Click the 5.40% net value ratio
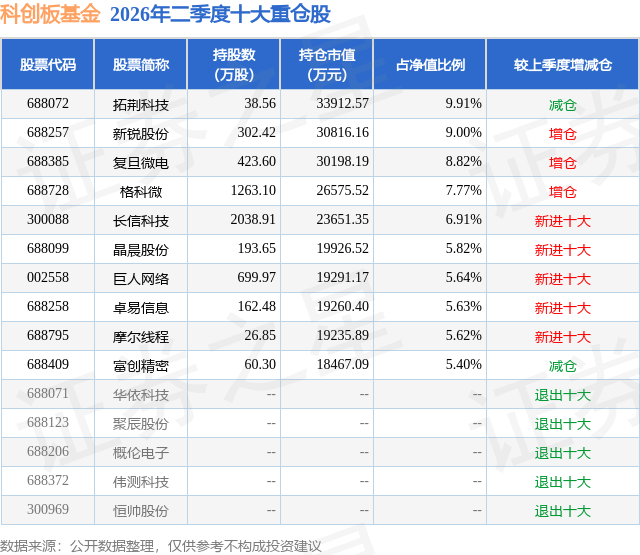 [463, 364]
